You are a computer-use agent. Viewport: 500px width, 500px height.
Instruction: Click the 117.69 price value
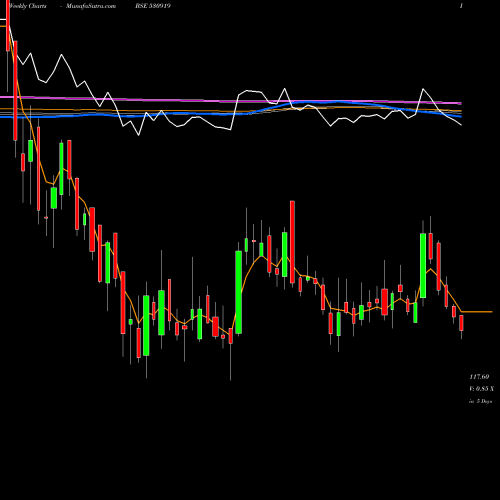coord(479,377)
